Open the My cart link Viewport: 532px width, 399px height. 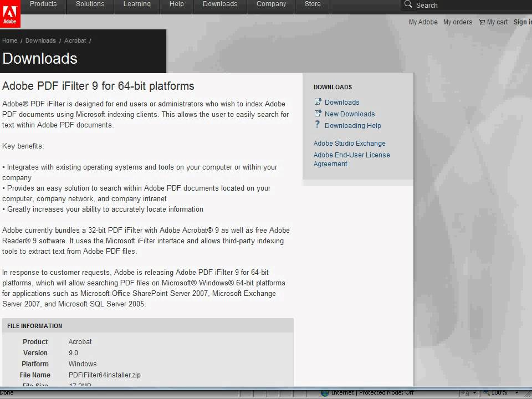click(x=498, y=22)
